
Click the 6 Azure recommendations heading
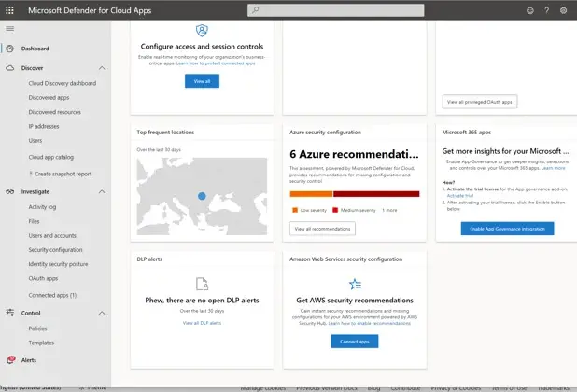(x=354, y=154)
